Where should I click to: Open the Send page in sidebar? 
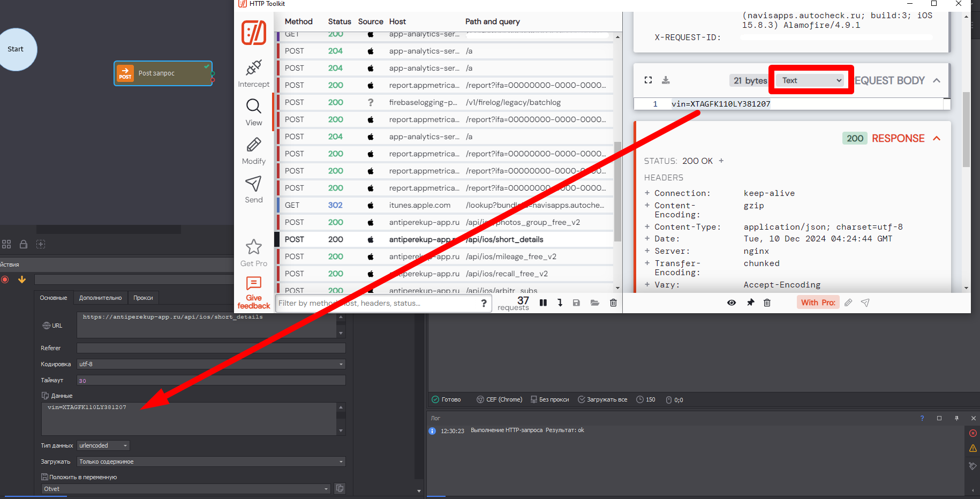coord(253,190)
